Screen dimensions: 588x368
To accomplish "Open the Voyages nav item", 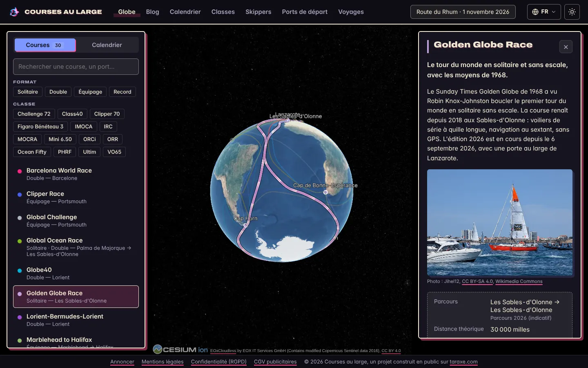I will click(x=351, y=12).
